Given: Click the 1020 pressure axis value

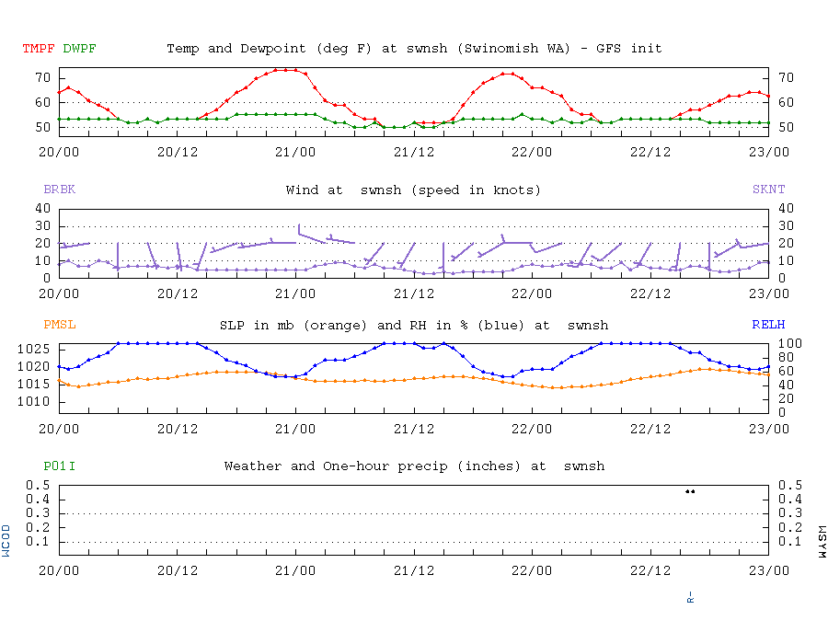Looking at the screenshot, I should tap(34, 366).
